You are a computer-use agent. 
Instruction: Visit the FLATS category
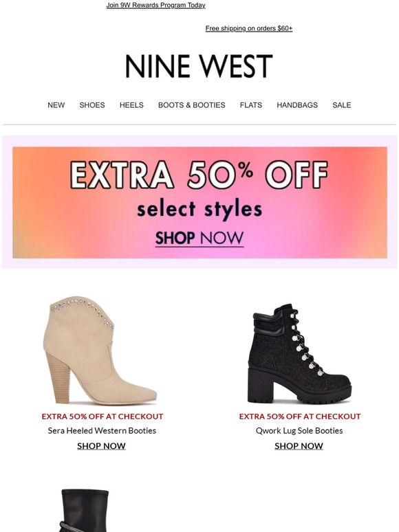[251, 105]
